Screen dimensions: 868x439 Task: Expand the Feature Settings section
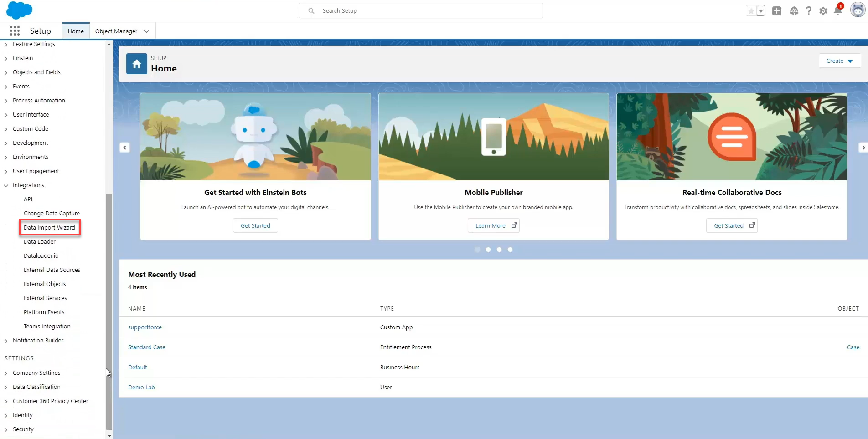6,44
